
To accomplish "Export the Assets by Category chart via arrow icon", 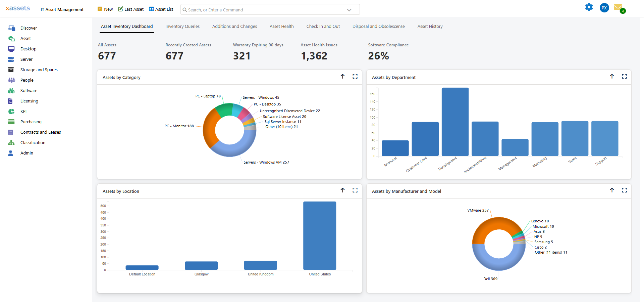I will (x=343, y=77).
